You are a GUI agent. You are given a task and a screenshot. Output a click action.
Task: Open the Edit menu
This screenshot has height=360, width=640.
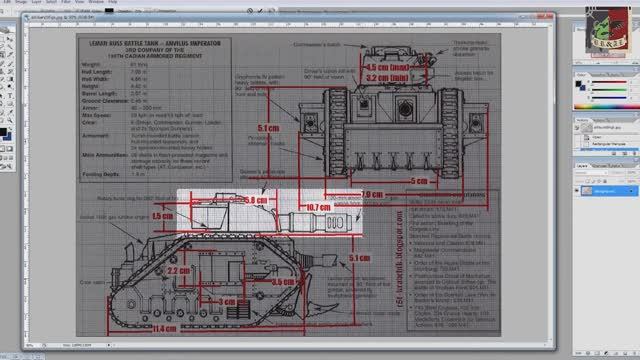tap(7, 2)
